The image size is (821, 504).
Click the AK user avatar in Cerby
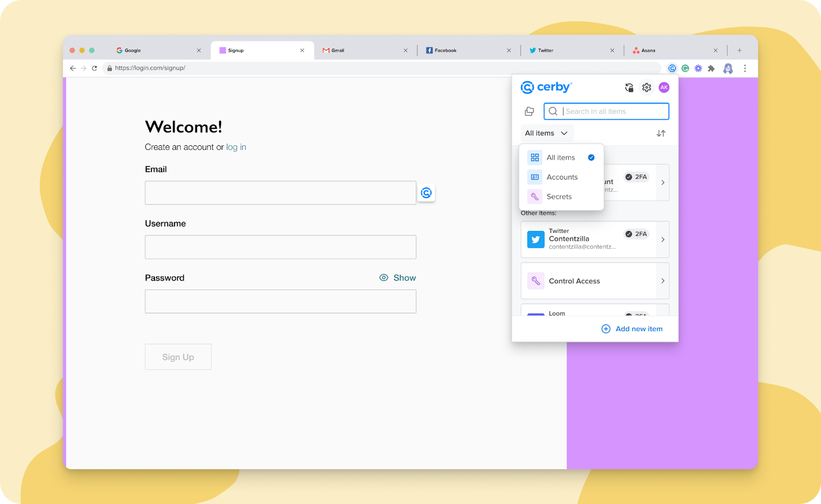[x=664, y=87]
